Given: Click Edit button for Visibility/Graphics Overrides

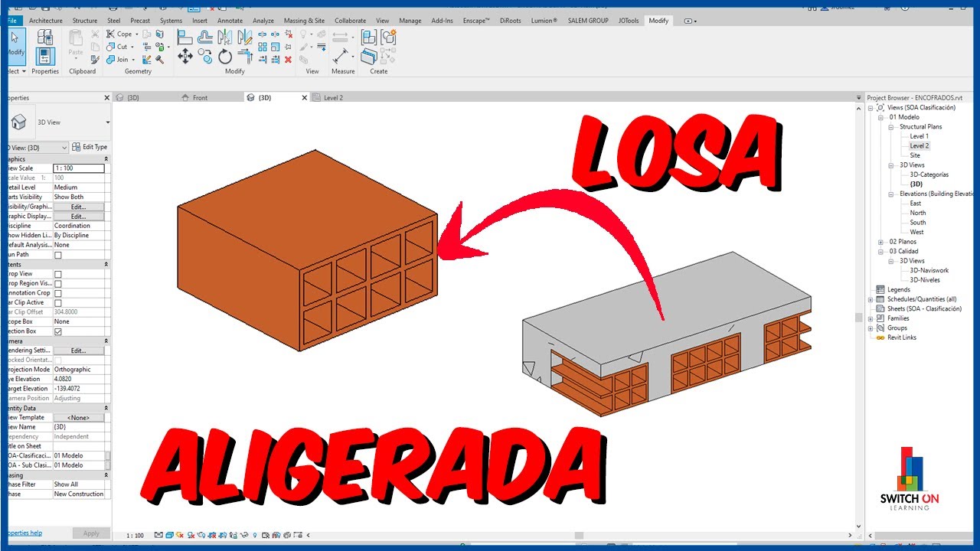Looking at the screenshot, I should (x=78, y=207).
